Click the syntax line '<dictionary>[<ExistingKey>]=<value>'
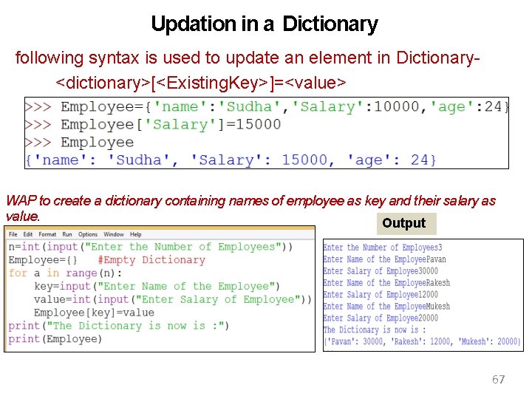 [201, 83]
